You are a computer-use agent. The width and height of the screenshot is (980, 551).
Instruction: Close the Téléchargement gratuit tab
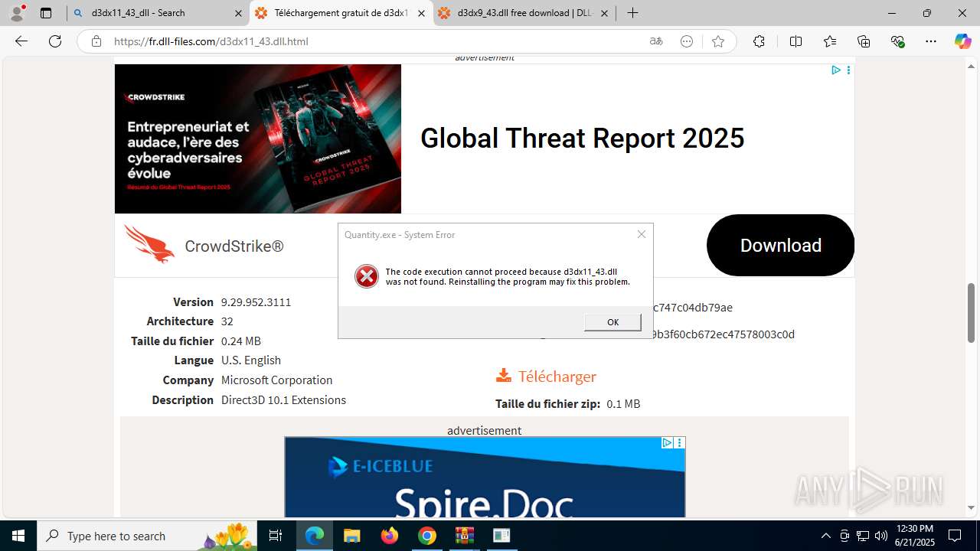[x=422, y=13]
